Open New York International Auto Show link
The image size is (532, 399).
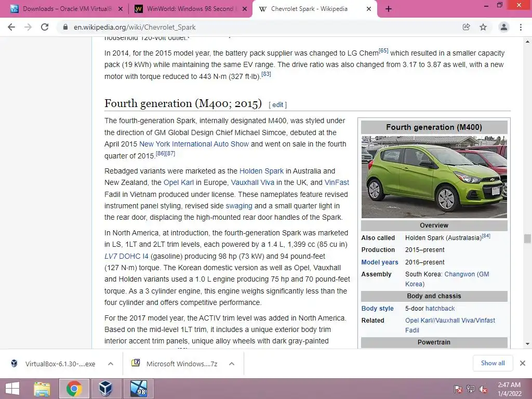click(x=194, y=144)
